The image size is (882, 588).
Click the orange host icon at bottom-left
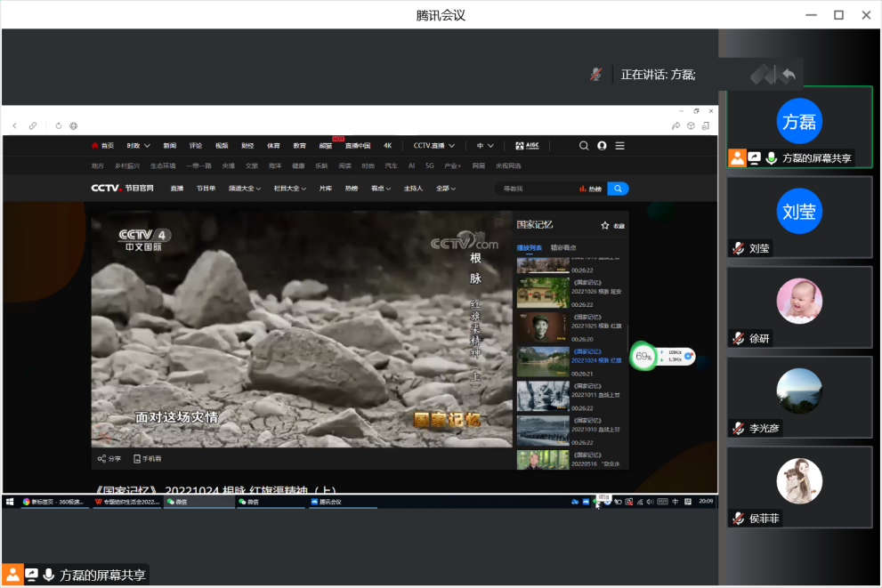(x=12, y=575)
